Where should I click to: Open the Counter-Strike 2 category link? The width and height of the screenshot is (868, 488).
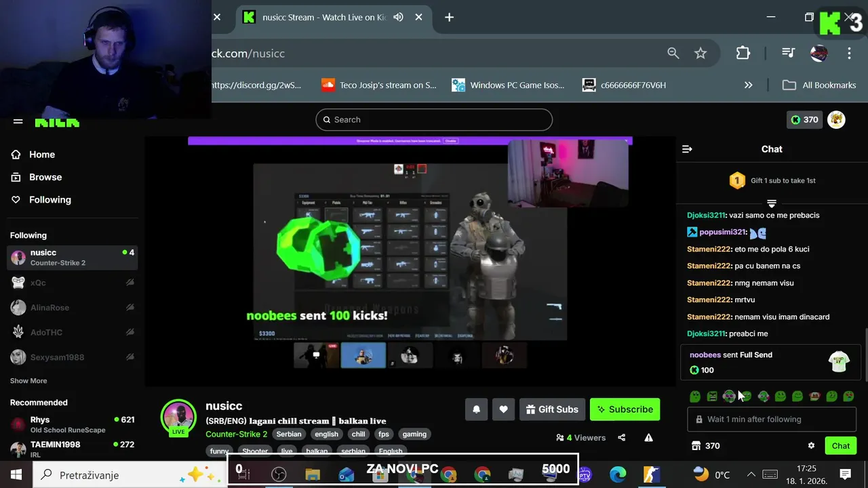237,434
